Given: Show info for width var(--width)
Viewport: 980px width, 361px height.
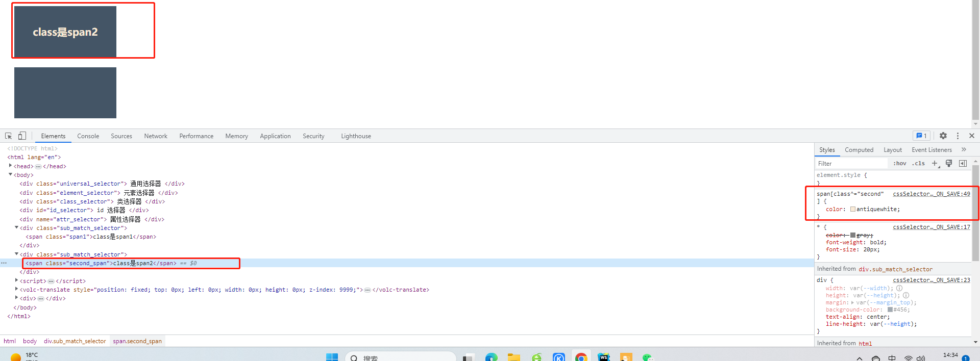Looking at the screenshot, I should tap(899, 288).
